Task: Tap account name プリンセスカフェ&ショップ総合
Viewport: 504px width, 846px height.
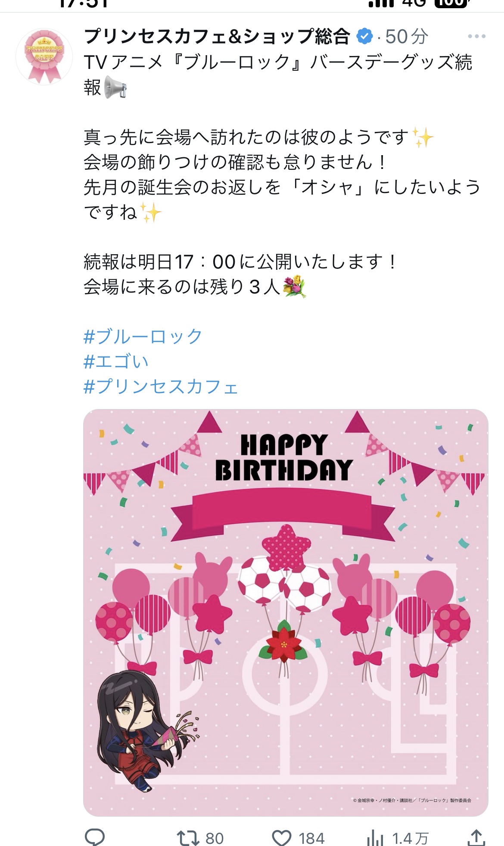Action: [217, 37]
